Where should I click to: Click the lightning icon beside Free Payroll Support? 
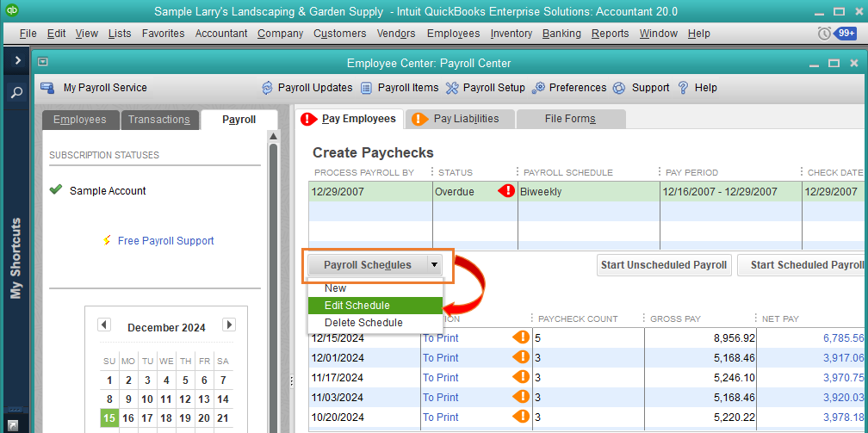(108, 240)
